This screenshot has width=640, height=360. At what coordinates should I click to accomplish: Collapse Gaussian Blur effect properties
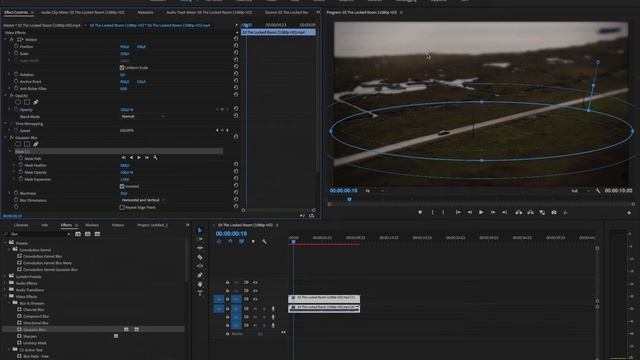coord(6,138)
